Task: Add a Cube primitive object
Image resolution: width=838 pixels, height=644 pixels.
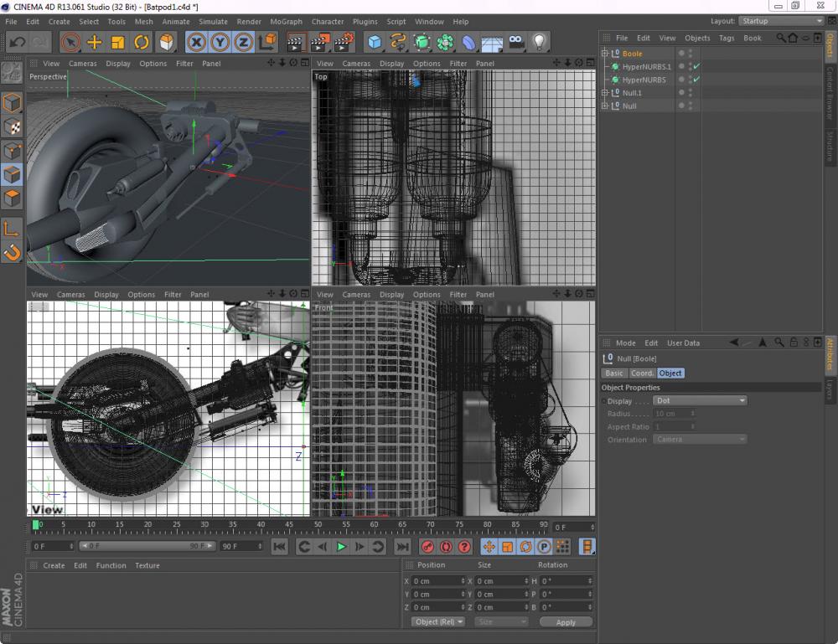Action: tap(375, 42)
